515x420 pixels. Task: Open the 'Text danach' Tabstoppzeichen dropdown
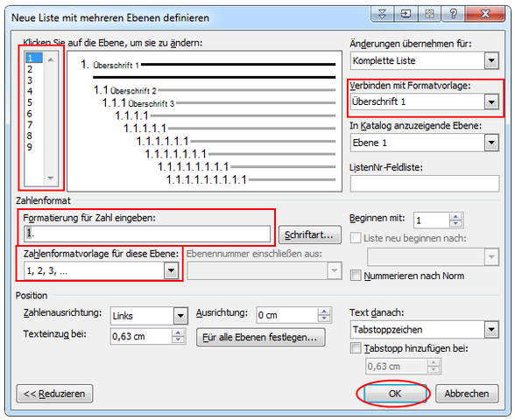point(491,329)
